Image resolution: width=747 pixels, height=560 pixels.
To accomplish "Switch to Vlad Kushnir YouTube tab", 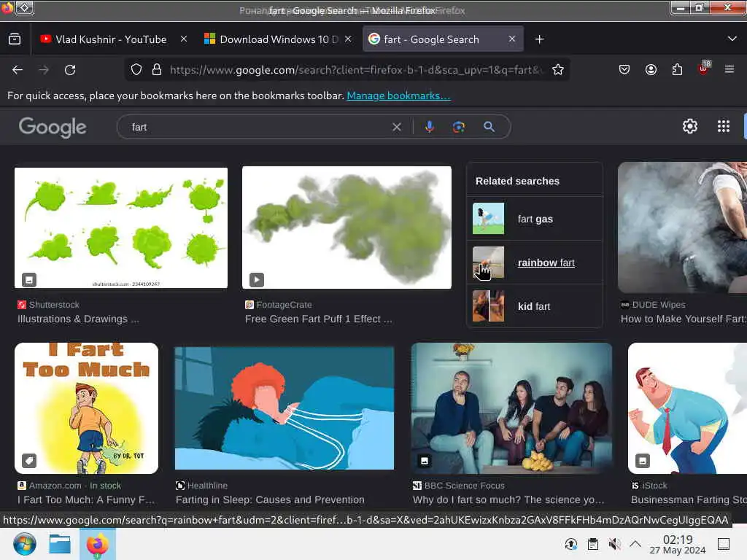I will click(111, 39).
